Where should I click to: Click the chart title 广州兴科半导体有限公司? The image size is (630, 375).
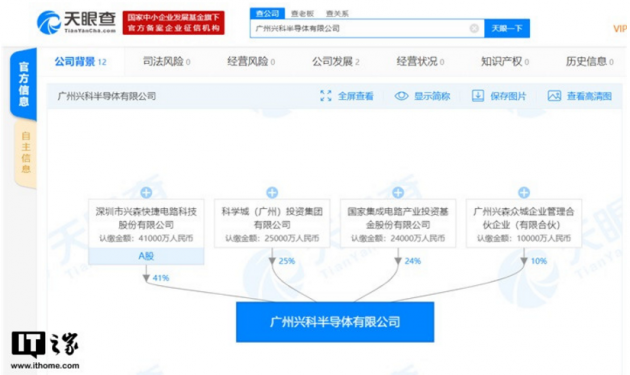pyautogui.click(x=107, y=96)
